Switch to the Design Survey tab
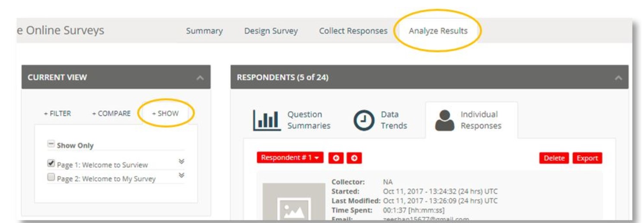Screen dimensions: 644x223 click(271, 31)
